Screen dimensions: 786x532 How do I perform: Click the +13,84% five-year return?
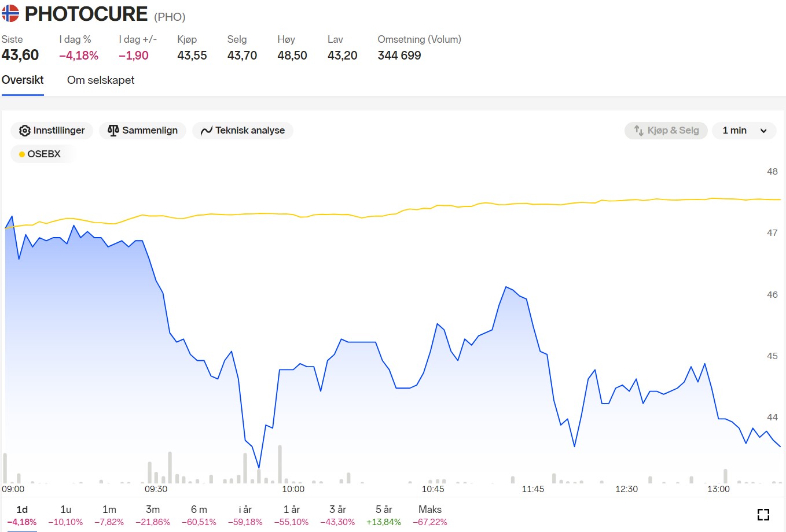coord(384,522)
